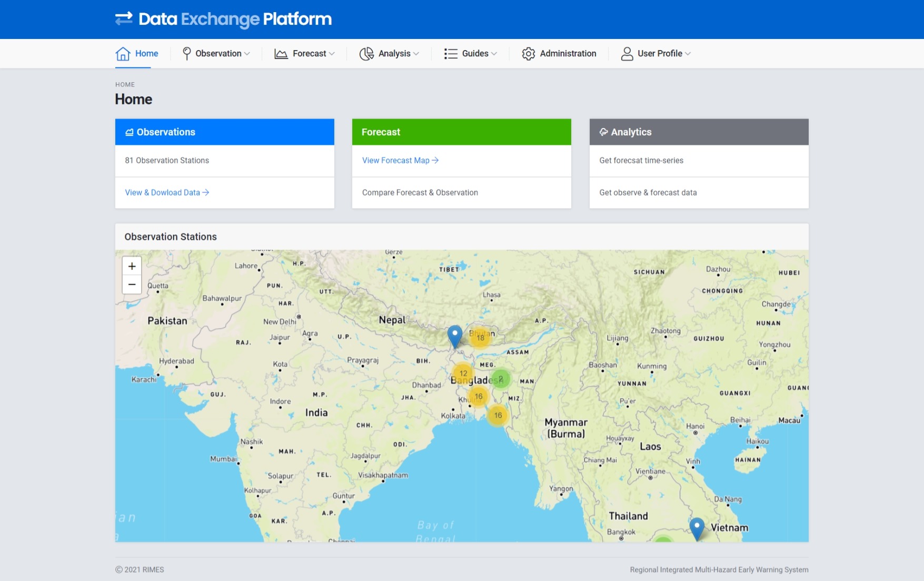Click the blue station marker near Nepal
The image size is (924, 581).
pyautogui.click(x=455, y=337)
